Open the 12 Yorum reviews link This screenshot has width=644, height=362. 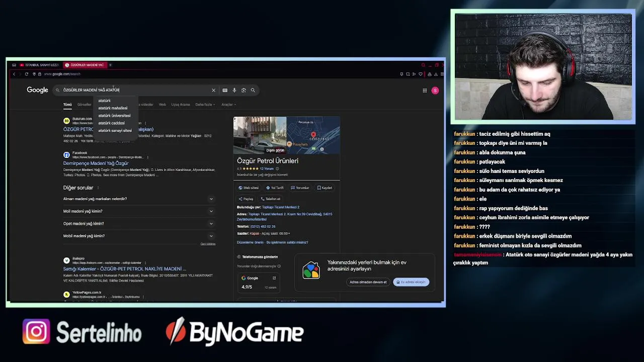267,169
